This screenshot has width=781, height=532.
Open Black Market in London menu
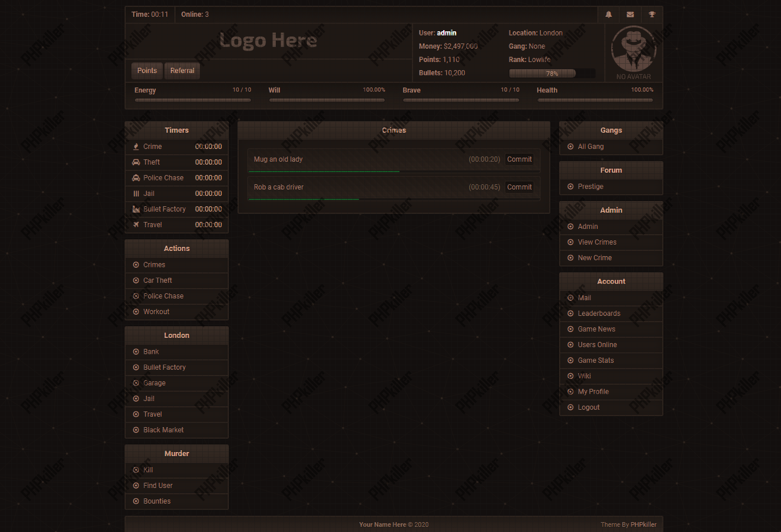tap(163, 430)
